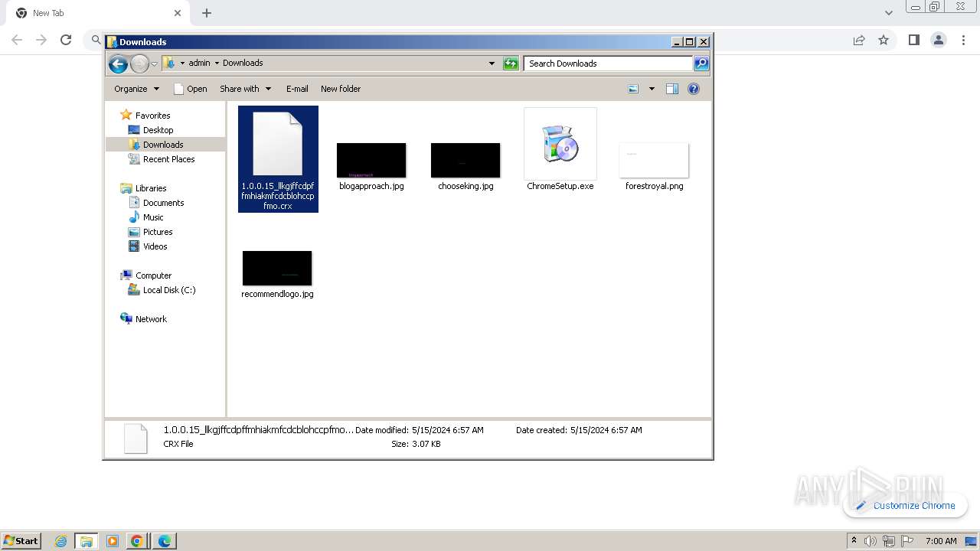
Task: Click the Explorer Forward navigation arrow
Action: 139,64
